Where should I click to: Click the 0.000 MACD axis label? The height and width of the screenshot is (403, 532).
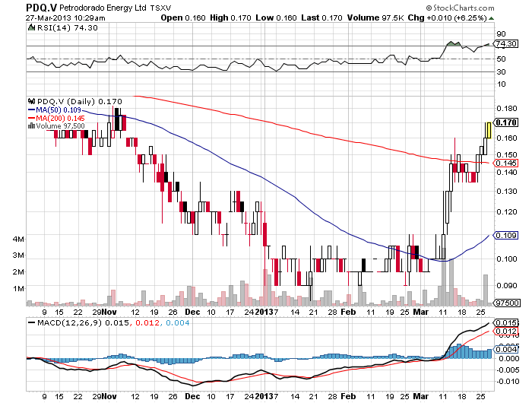coord(508,359)
